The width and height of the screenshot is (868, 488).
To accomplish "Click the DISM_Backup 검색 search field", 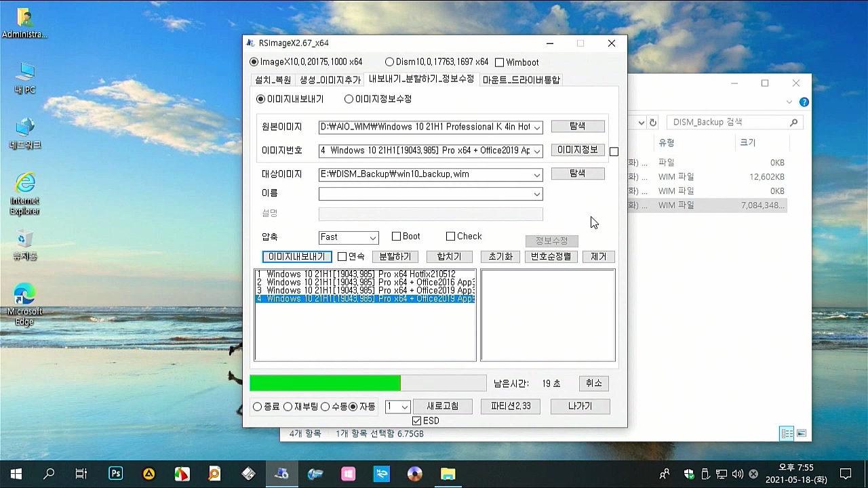I will pos(734,123).
